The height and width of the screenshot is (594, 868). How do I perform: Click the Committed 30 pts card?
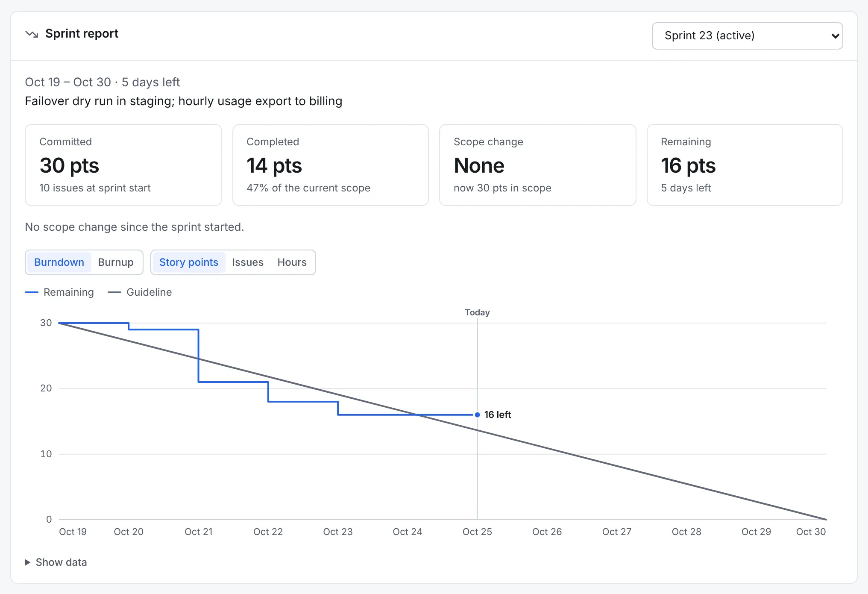[x=123, y=165]
